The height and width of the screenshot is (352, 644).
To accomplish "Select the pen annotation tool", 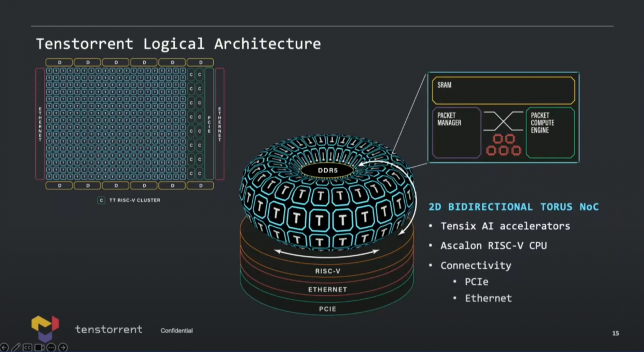I will pos(16,348).
